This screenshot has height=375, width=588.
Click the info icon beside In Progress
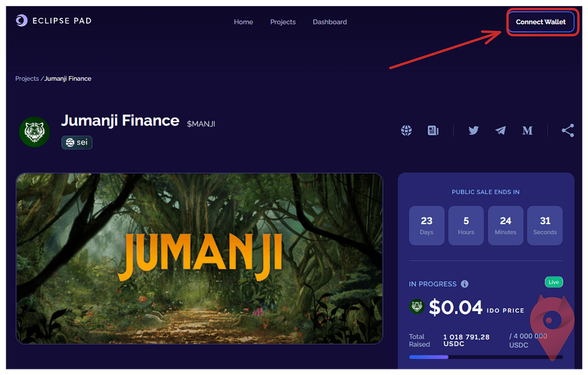coord(465,284)
